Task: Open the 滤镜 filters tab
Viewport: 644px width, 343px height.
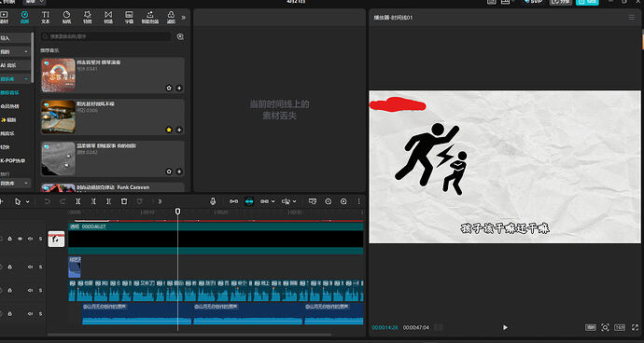Action: coord(172,17)
